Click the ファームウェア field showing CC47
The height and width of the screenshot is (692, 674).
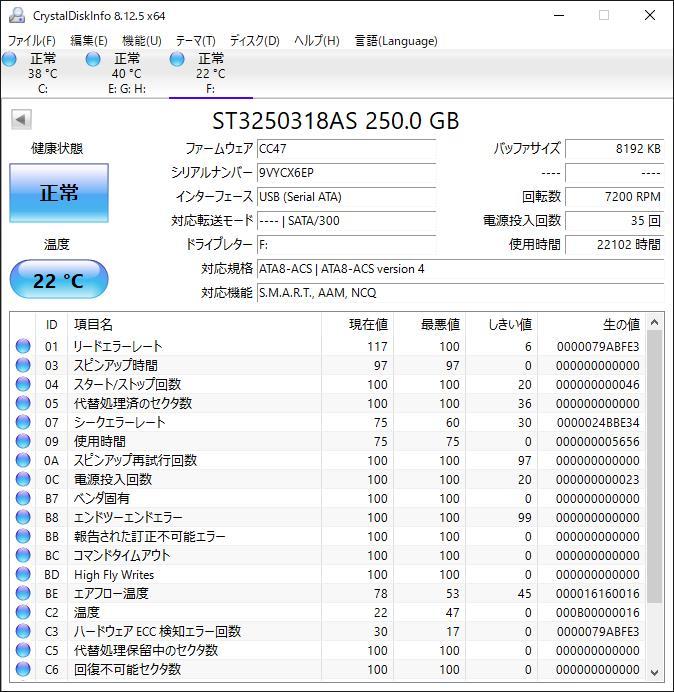[x=346, y=149]
